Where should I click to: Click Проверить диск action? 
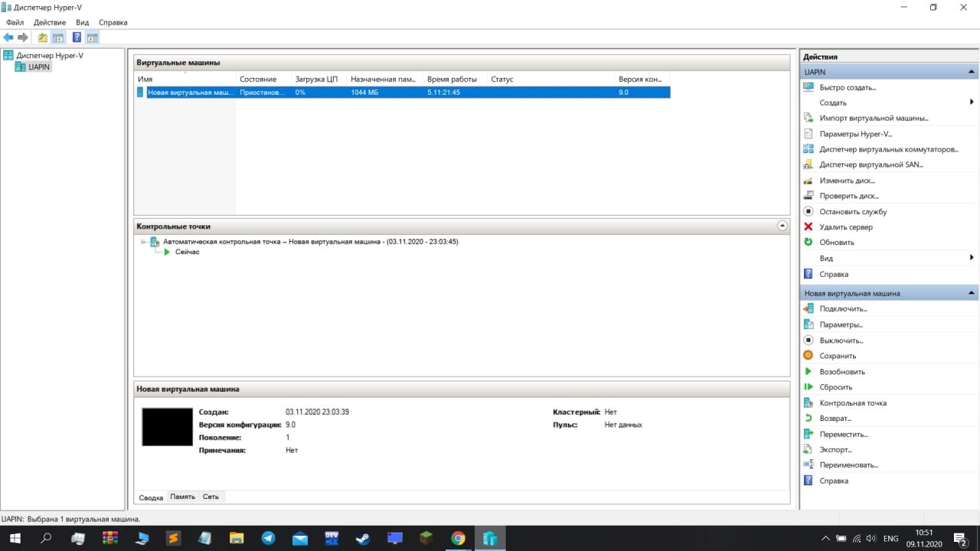(x=849, y=196)
